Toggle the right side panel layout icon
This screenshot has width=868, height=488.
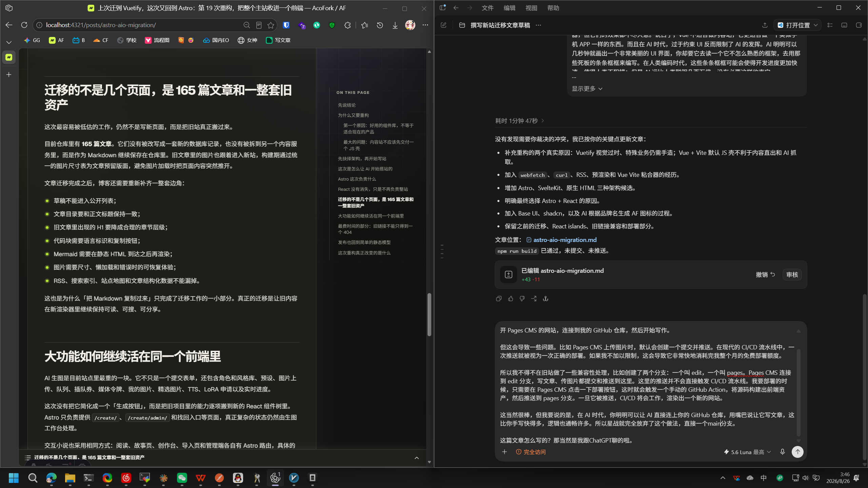pyautogui.click(x=859, y=25)
